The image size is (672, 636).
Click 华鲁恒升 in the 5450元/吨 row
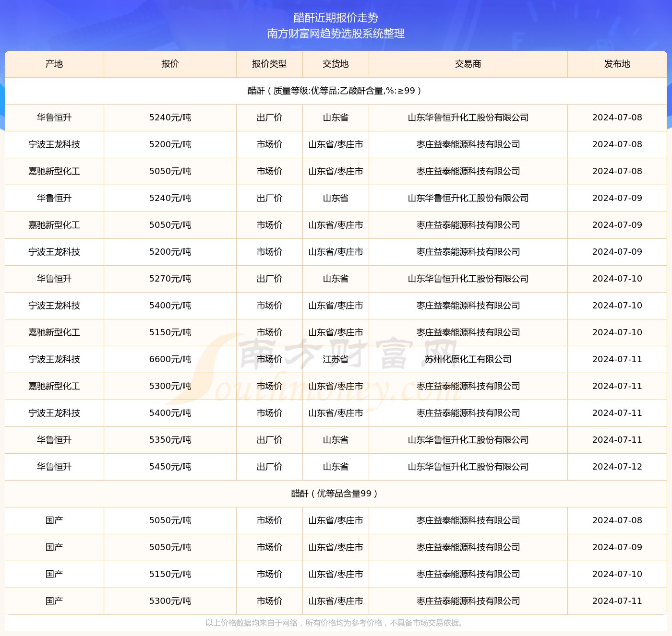click(x=54, y=467)
